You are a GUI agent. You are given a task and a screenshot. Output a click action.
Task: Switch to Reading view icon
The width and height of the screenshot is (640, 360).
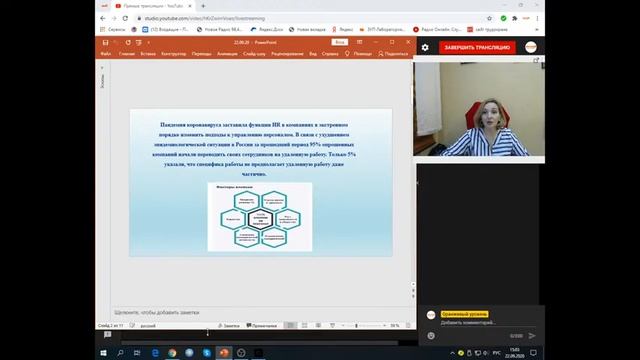(318, 326)
